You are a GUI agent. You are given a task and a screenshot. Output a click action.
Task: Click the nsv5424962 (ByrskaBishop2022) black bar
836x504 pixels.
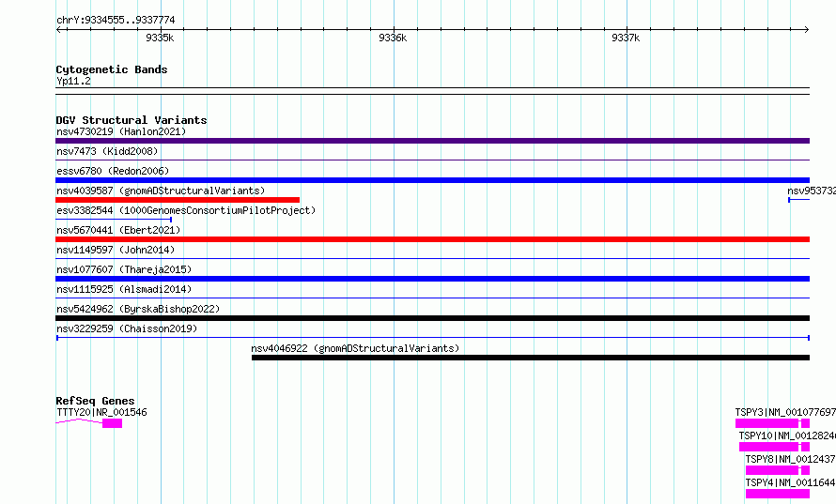pos(432,318)
